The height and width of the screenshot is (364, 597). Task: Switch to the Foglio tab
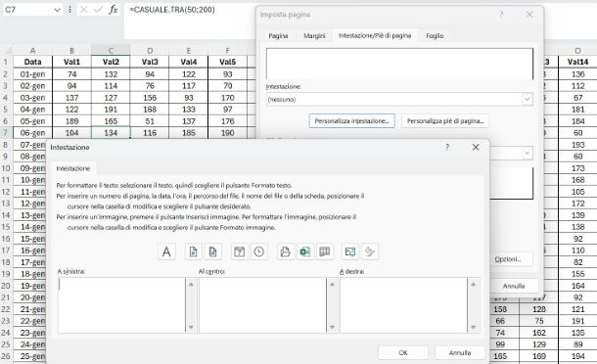point(435,36)
